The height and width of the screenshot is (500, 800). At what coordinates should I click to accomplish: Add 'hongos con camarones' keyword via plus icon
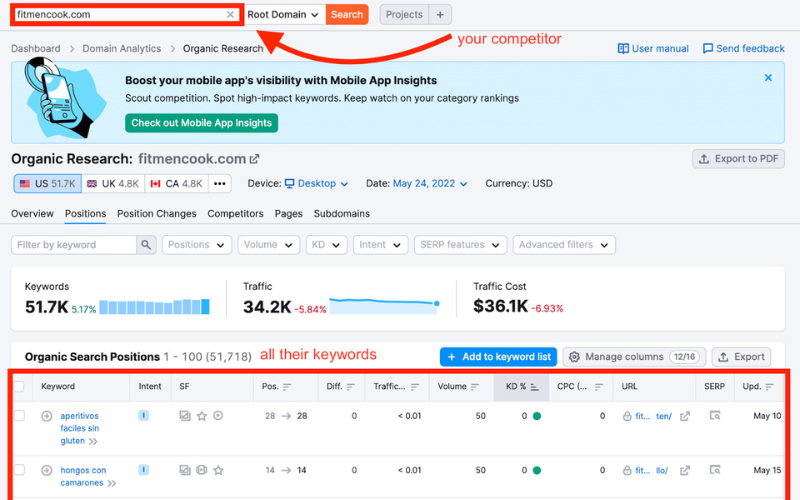coord(46,470)
